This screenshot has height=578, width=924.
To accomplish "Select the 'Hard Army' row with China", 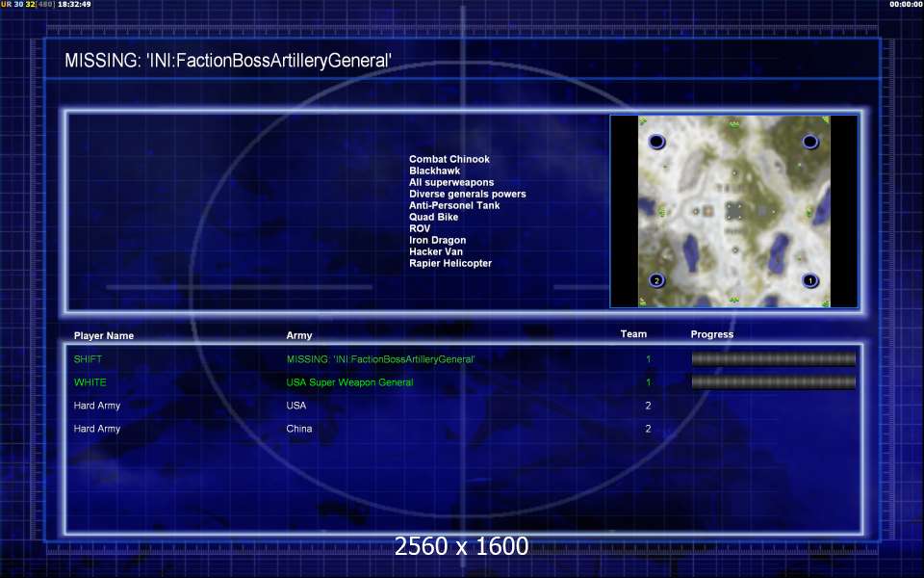I will click(362, 429).
